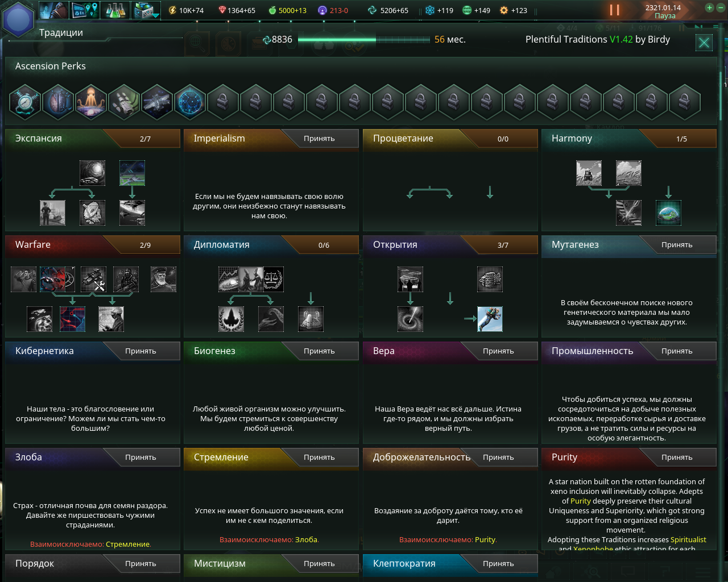Close the Traditions window with the X
The width and height of the screenshot is (728, 582).
coord(704,43)
